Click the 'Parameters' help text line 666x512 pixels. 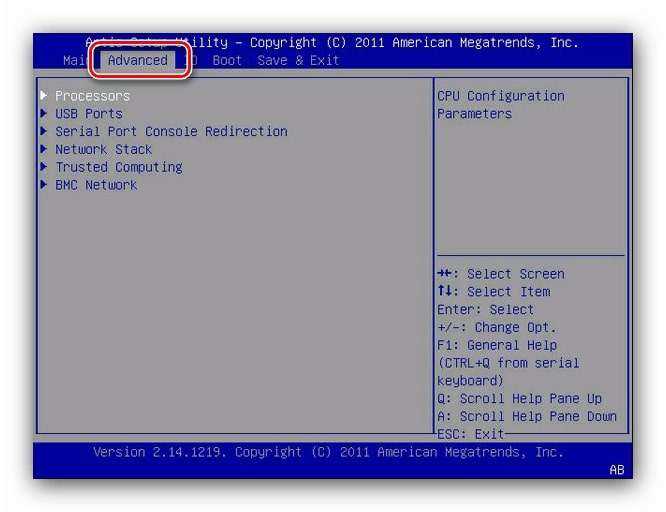pos(474,114)
